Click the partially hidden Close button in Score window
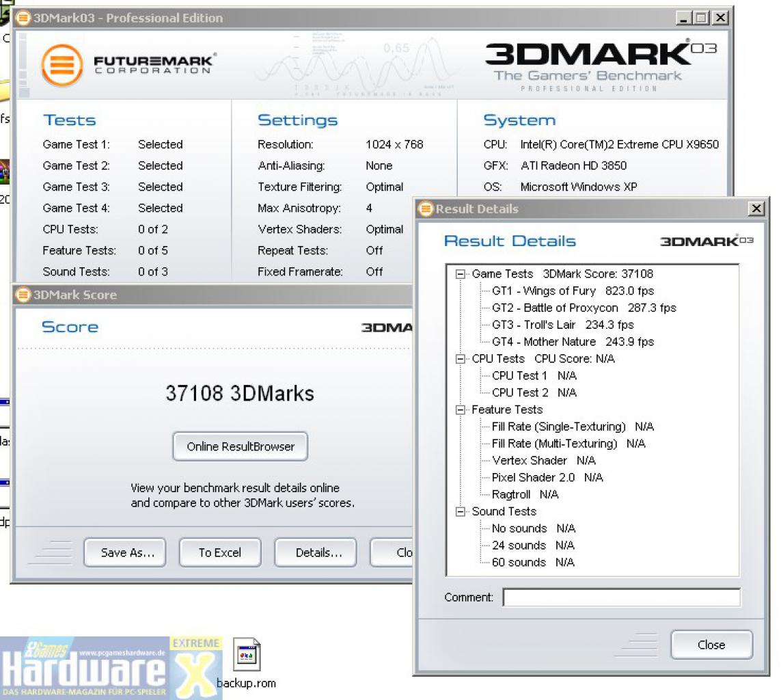Viewport: 781px width, 700px height. click(x=392, y=552)
